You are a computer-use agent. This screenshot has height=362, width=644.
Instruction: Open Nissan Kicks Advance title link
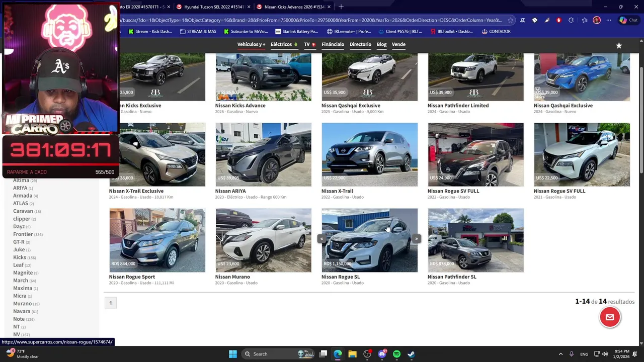click(x=240, y=106)
